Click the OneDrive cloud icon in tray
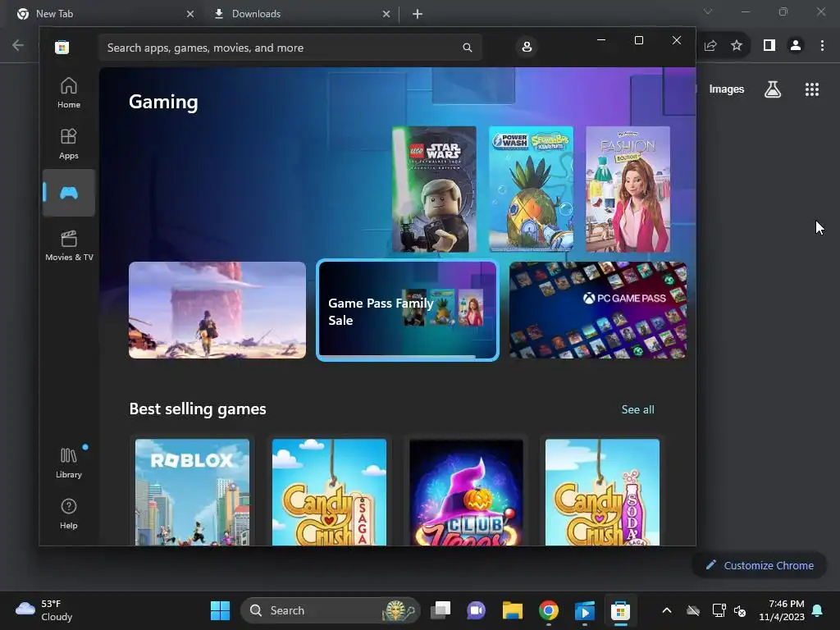840x630 pixels. tap(693, 610)
